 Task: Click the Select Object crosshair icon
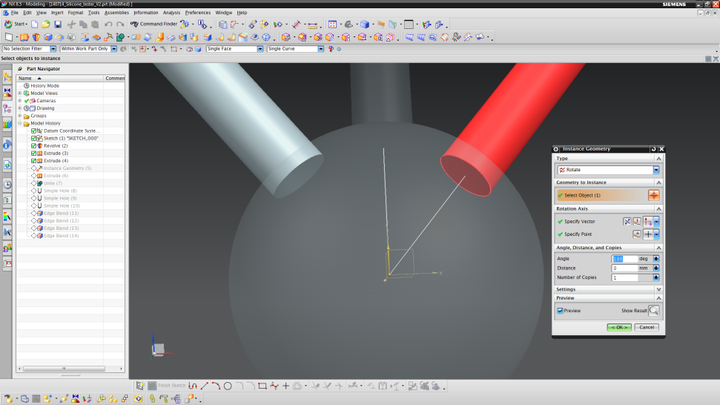click(653, 195)
